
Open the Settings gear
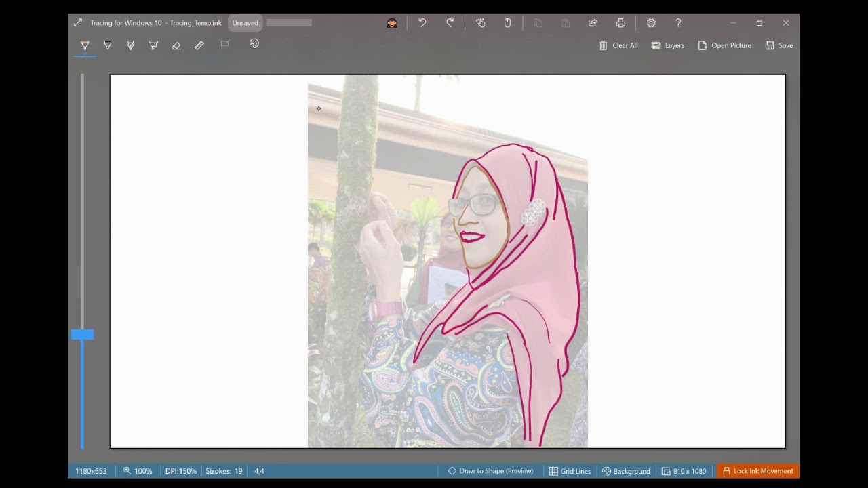tap(651, 23)
